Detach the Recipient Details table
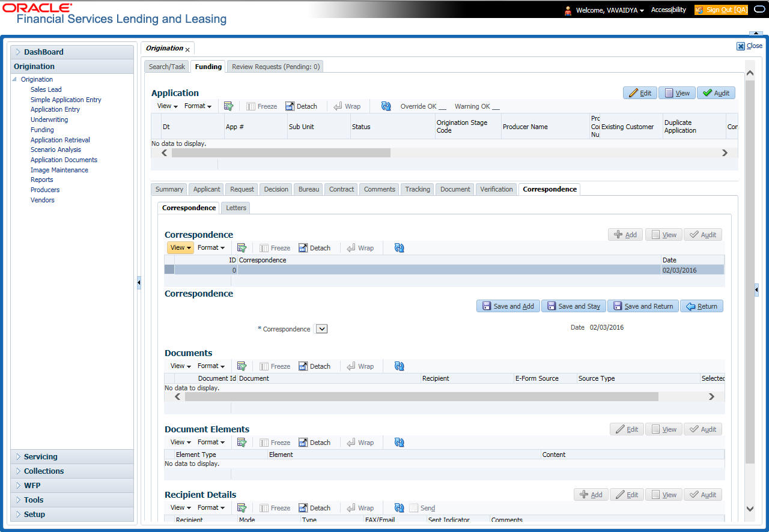Image resolution: width=769 pixels, height=532 pixels. (314, 508)
